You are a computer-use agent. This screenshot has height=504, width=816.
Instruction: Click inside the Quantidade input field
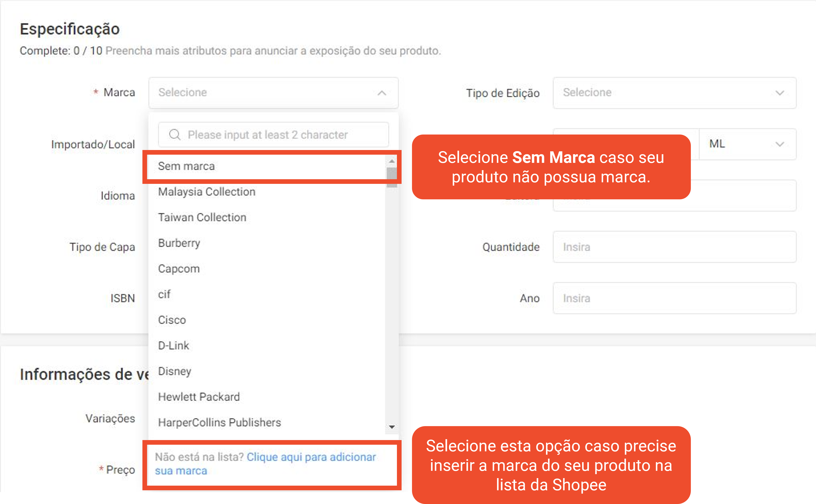[x=674, y=247]
